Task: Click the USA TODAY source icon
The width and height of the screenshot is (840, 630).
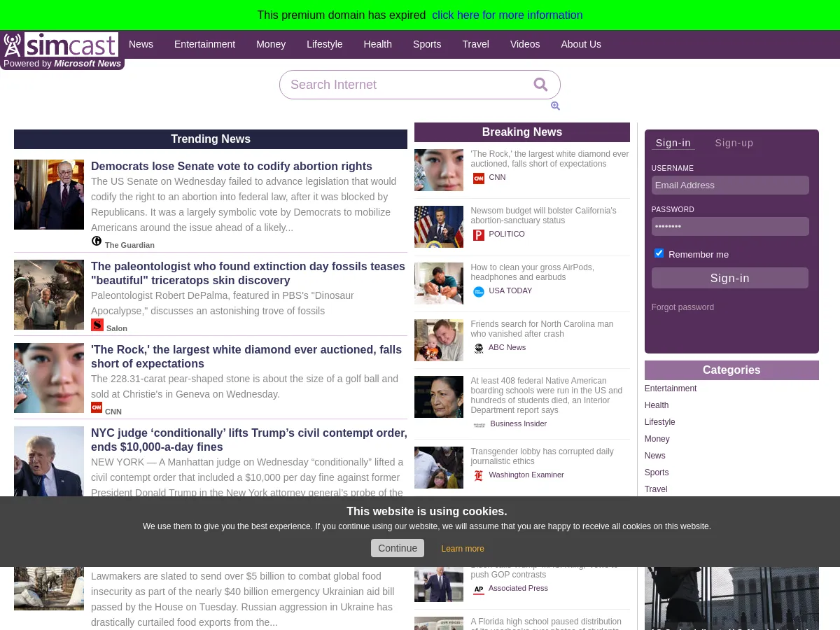Action: click(x=479, y=291)
